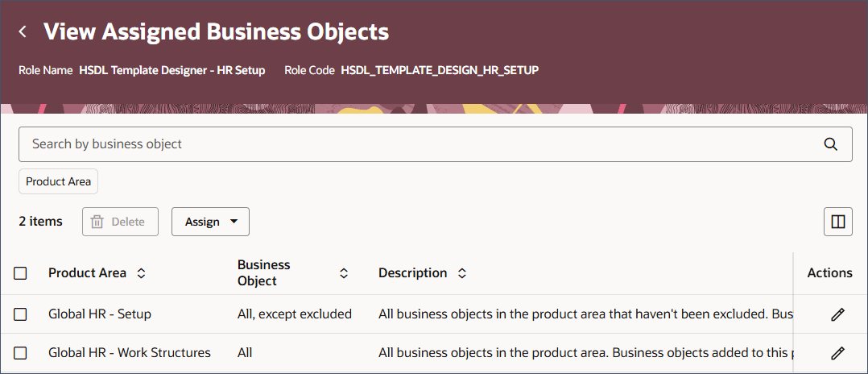Click the Assign dropdown caret

coord(234,222)
